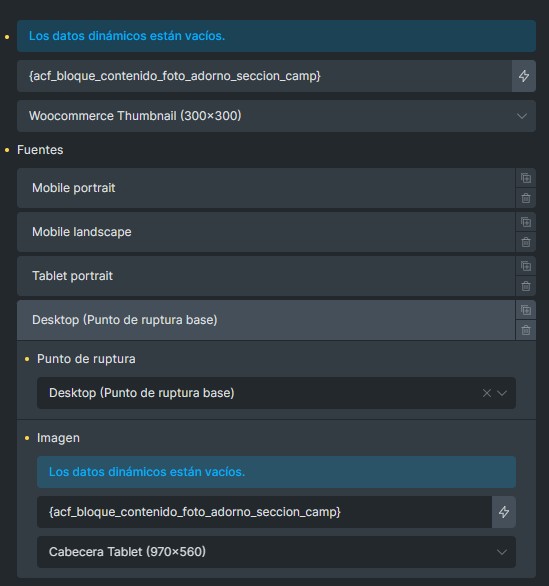The width and height of the screenshot is (549, 586).
Task: Delete the Tablet portrait source
Action: 526,286
